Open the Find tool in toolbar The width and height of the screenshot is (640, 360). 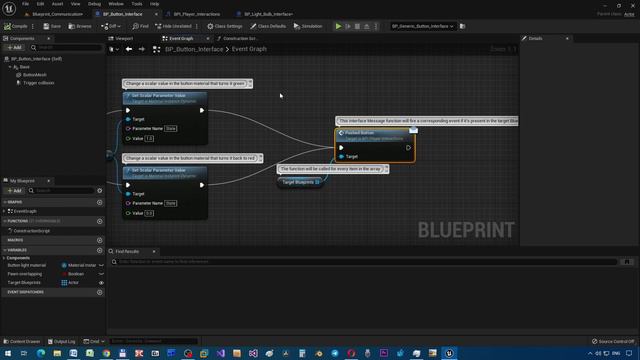click(x=140, y=26)
